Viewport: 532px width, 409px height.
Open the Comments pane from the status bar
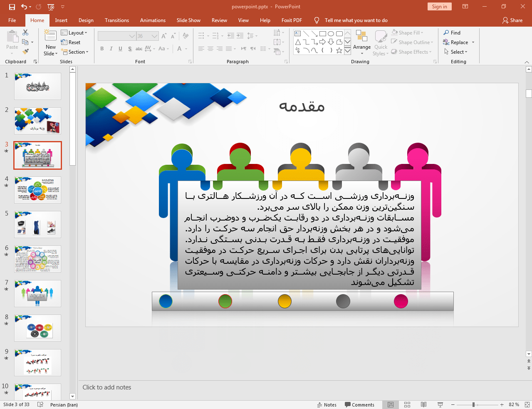click(359, 404)
